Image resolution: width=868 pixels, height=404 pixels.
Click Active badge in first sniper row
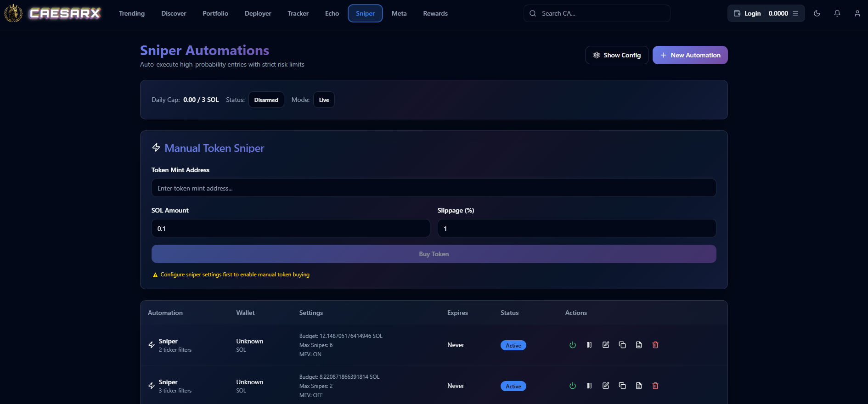click(x=513, y=345)
